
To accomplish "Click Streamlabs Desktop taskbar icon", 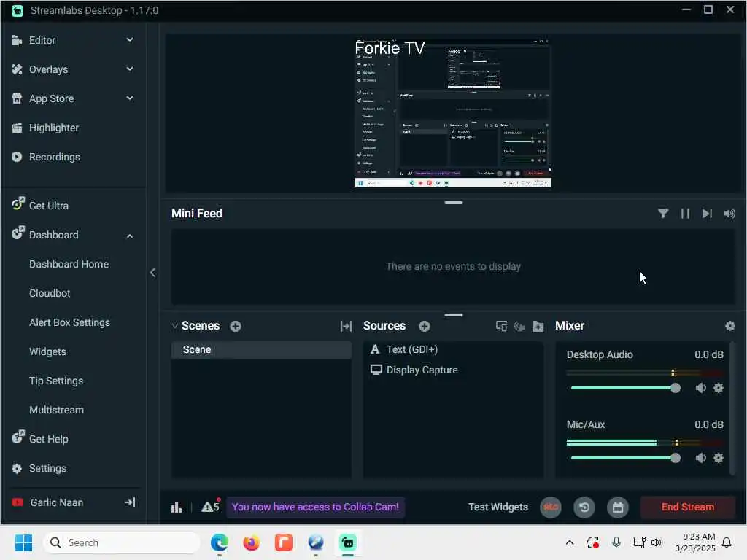I will (348, 542).
